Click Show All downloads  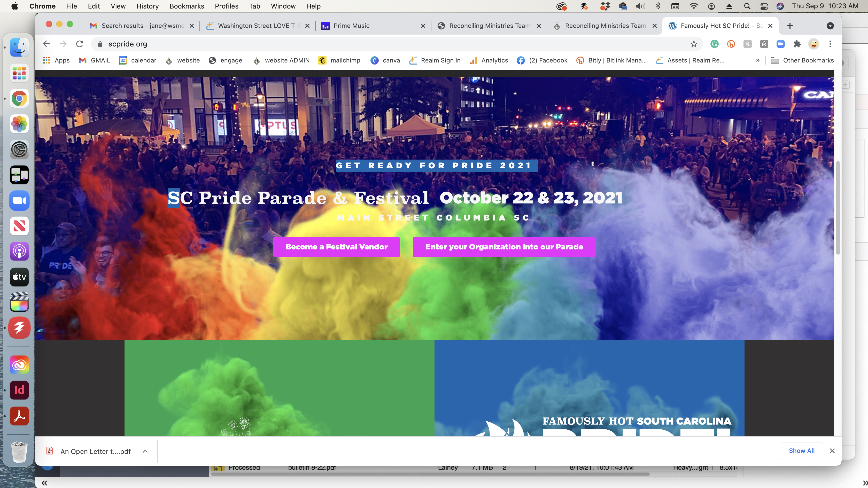coord(802,451)
